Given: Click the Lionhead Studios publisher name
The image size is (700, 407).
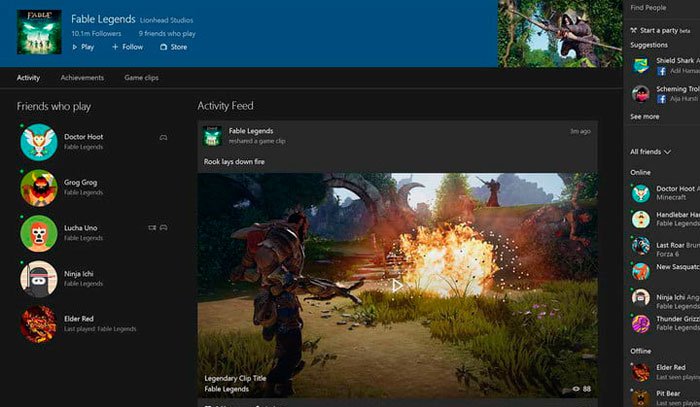Looking at the screenshot, I should pos(167,20).
